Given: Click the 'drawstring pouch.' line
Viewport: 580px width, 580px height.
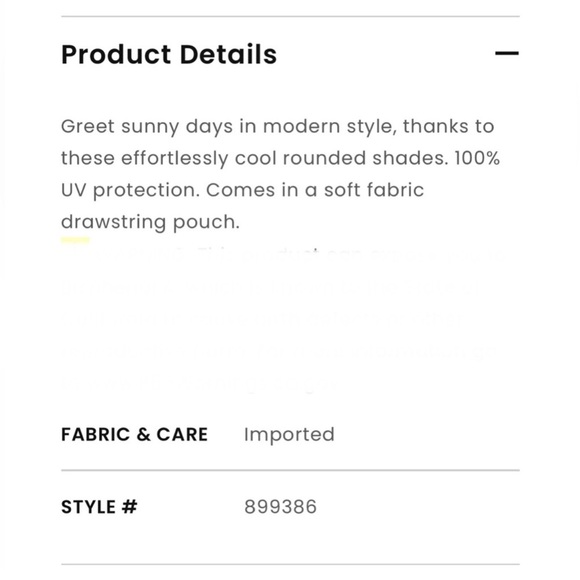Looking at the screenshot, I should coord(151,222).
